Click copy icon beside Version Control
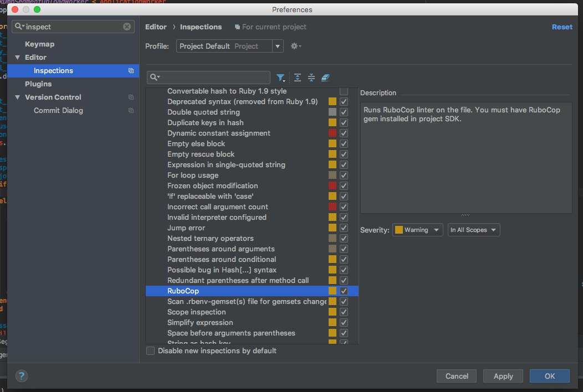Screen dimensions: 583x392 [131, 97]
